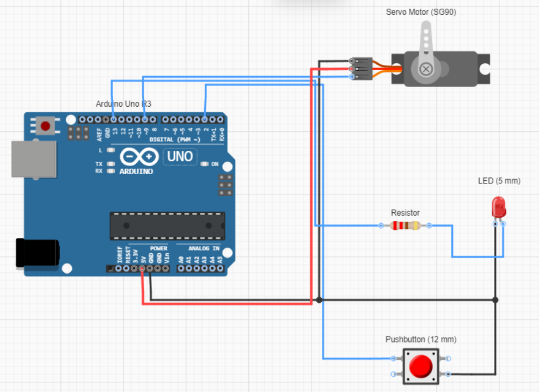This screenshot has height=392, width=539.
Task: Click the red pushbutton cap
Action: click(421, 366)
